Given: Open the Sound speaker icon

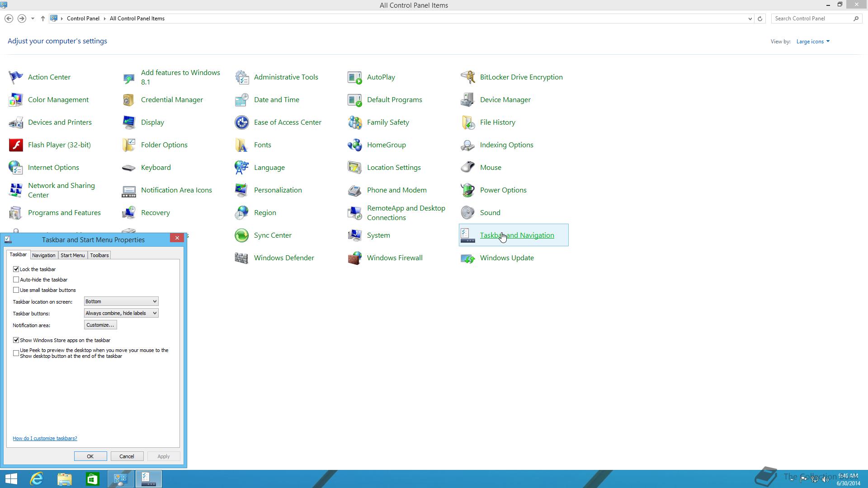Looking at the screenshot, I should point(468,213).
